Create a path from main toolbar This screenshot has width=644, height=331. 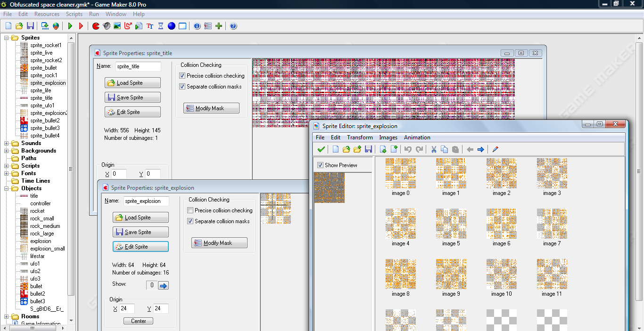[128, 26]
